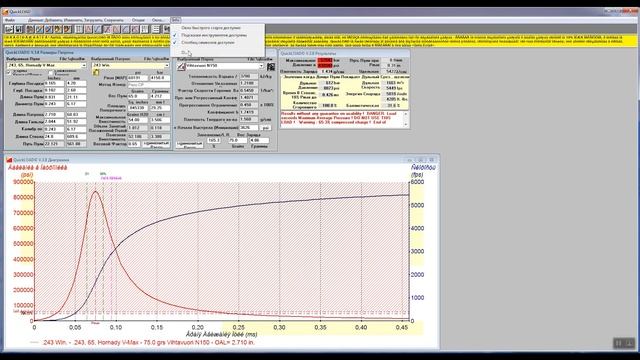Viewport: 640px width, 360px height.
Task: Expand the 243 Win. cartridge dropdown
Action: tap(167, 65)
